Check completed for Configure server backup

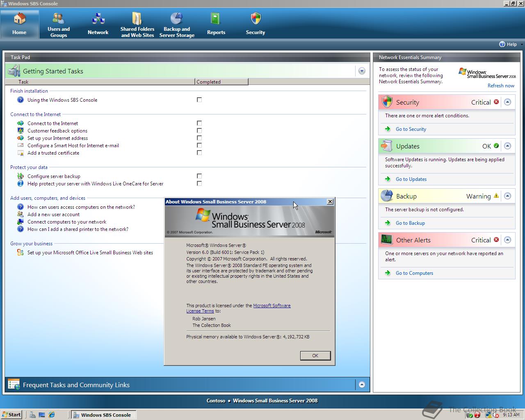pos(199,176)
